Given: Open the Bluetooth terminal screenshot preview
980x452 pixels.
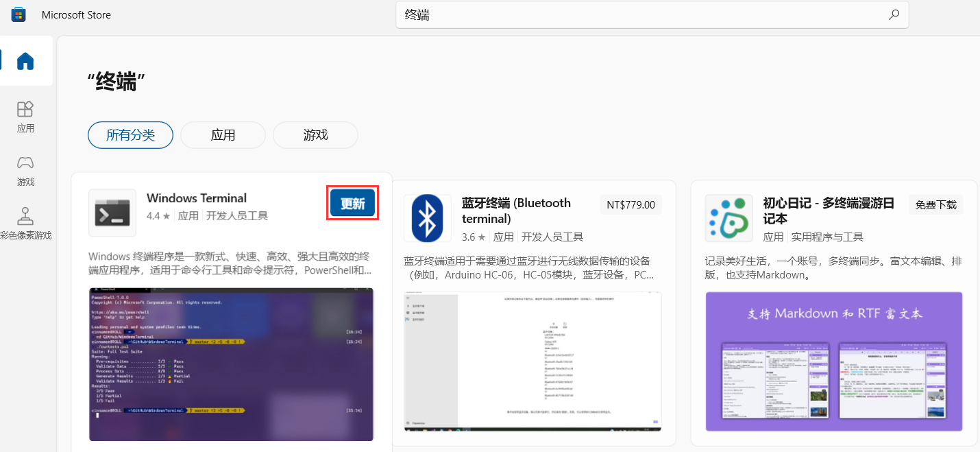Looking at the screenshot, I should [532, 361].
